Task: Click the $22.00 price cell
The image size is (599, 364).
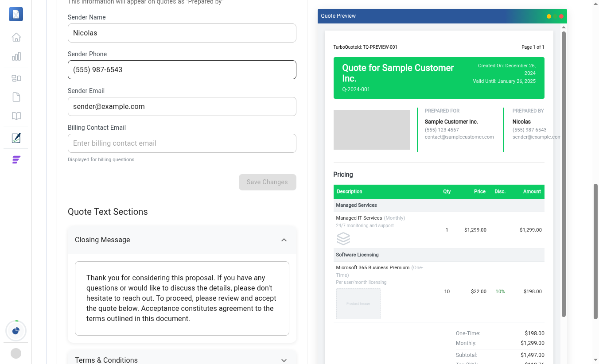Action: click(x=479, y=291)
